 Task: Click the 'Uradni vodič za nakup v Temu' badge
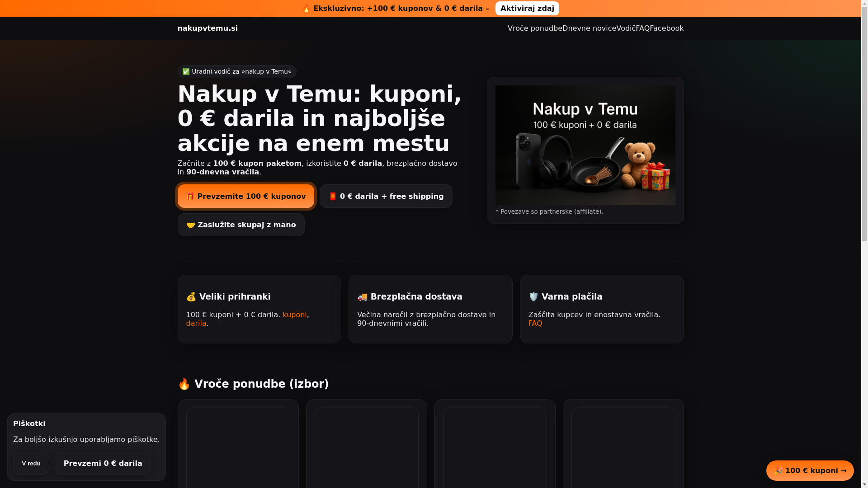(x=237, y=71)
